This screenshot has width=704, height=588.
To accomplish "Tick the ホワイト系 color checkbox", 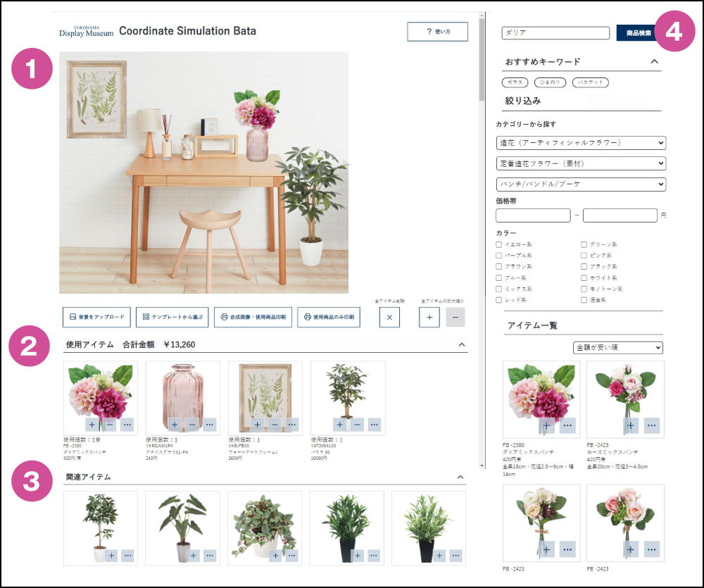I will [584, 277].
